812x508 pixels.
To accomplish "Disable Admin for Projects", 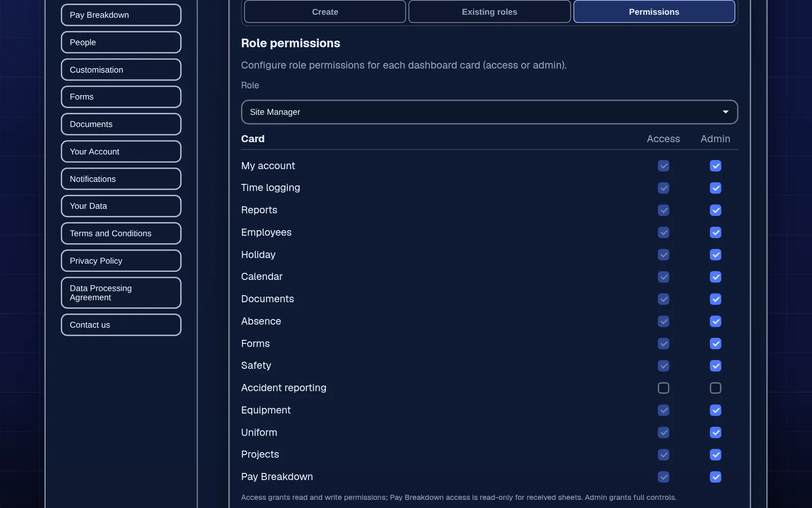I will 716,455.
